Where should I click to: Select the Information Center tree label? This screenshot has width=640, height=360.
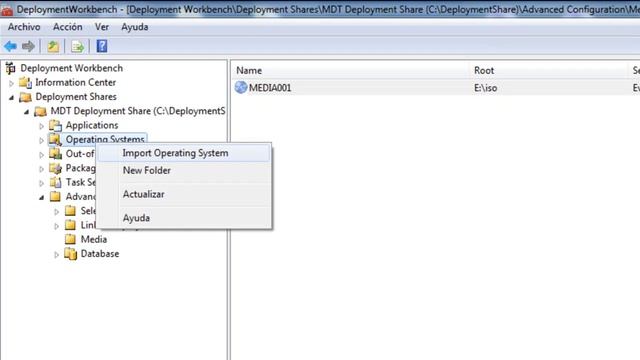[76, 82]
